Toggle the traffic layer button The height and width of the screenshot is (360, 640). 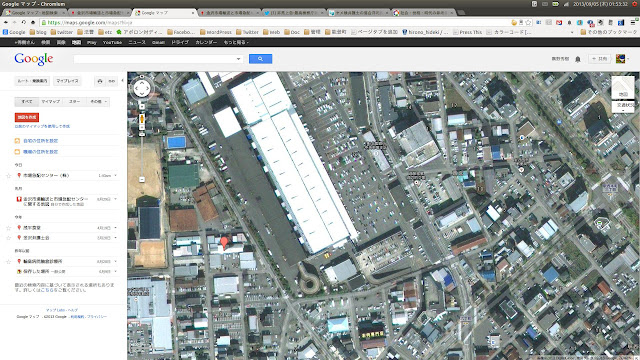pyautogui.click(x=622, y=107)
